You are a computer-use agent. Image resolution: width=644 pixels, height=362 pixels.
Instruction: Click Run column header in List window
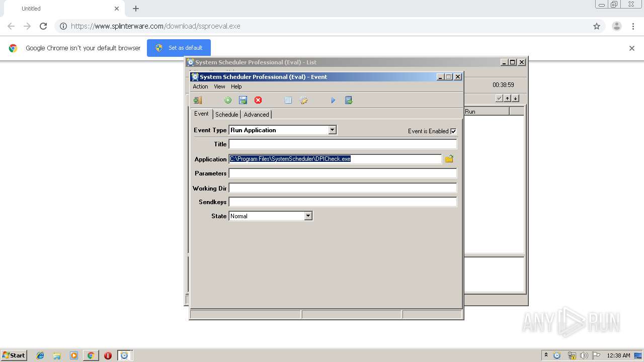pyautogui.click(x=486, y=112)
